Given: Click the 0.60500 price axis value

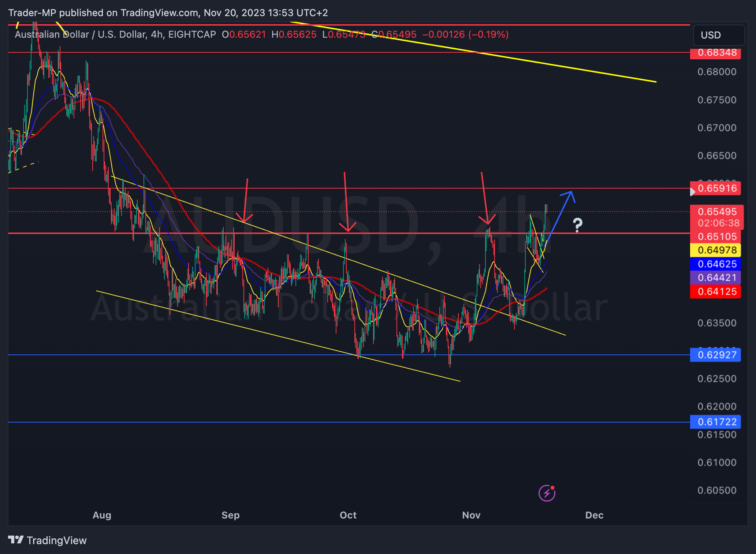Looking at the screenshot, I should 717,490.
